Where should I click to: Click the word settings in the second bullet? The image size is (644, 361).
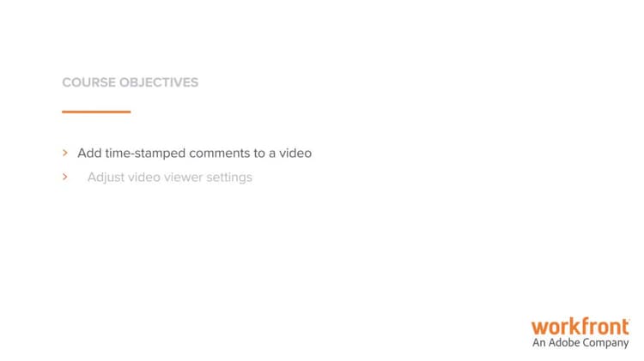click(x=229, y=177)
